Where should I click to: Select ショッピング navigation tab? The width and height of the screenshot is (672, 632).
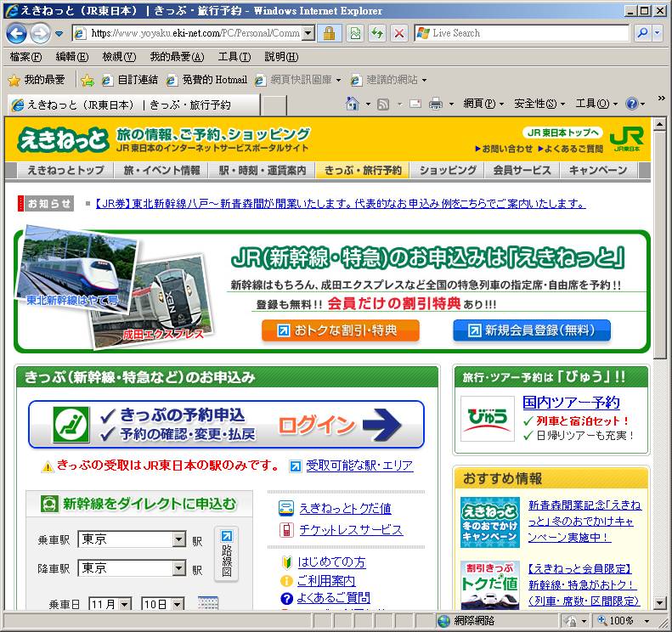[448, 170]
